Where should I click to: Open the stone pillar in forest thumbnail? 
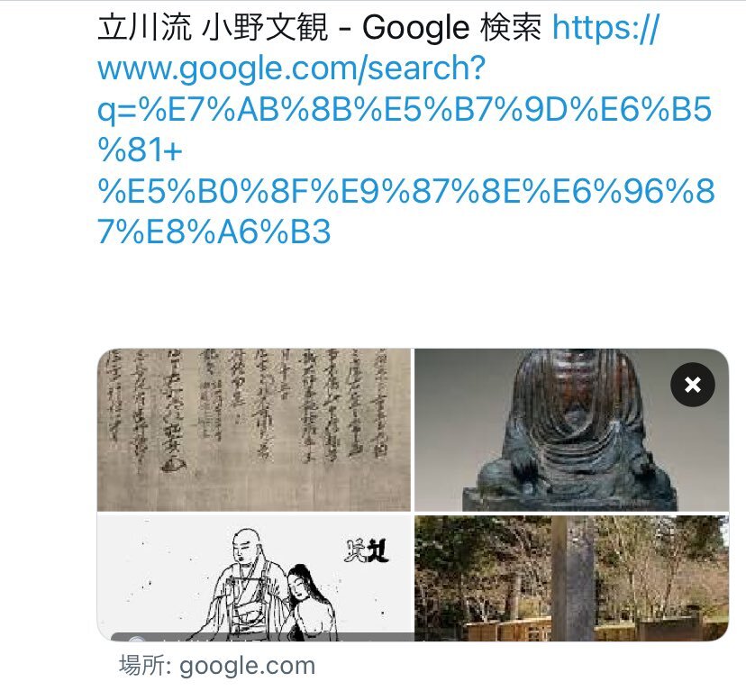coord(571,577)
